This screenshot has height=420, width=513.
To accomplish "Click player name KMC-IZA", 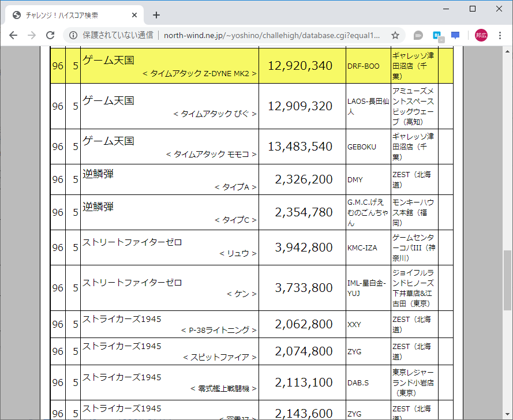I will 362,247.
